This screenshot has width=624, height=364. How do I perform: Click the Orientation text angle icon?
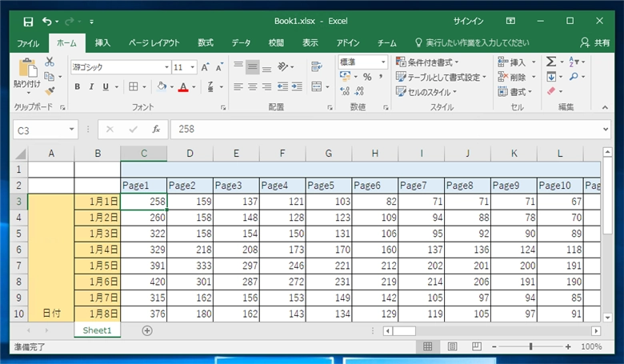coord(282,66)
